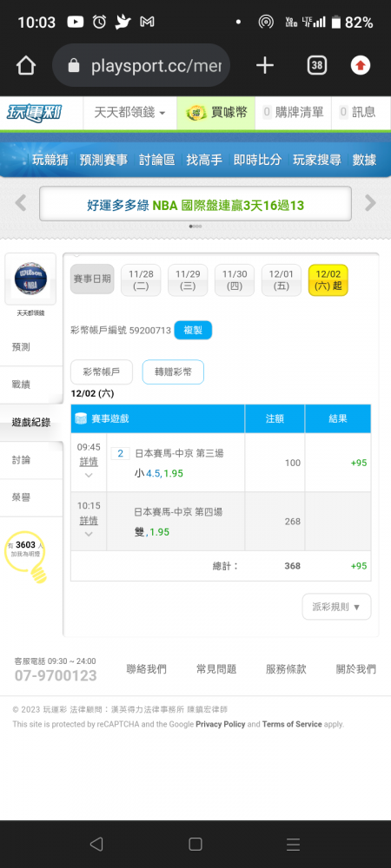Open tab switcher showing 38 tabs

[x=317, y=66]
